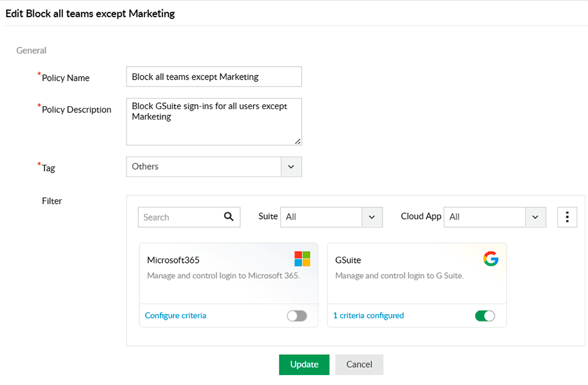Open the Tag dropdown showing Others
This screenshot has height=385, width=588.
(x=291, y=167)
